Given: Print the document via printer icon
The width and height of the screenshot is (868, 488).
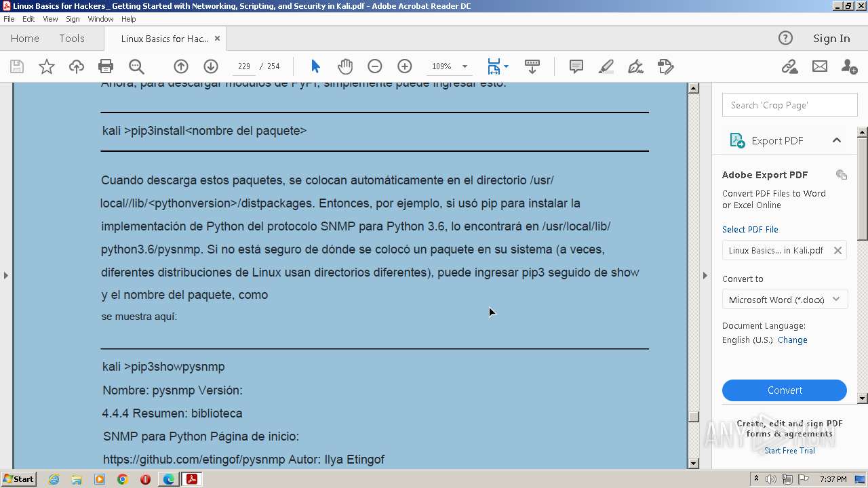Looking at the screenshot, I should (106, 66).
